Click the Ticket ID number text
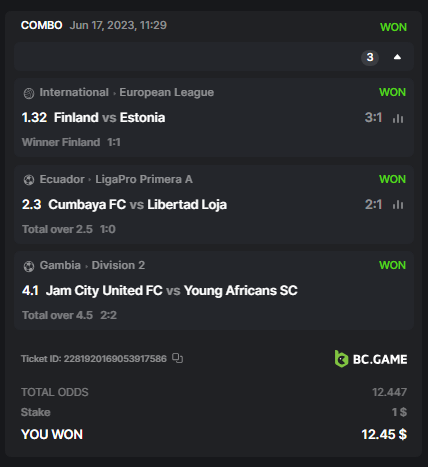Viewport: 428px width, 467px height. point(115,359)
